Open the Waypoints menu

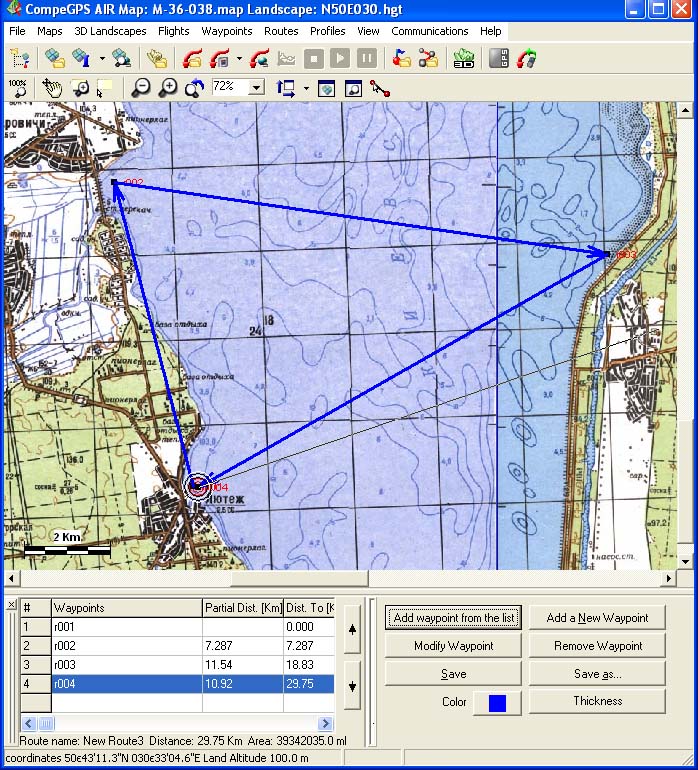click(227, 31)
